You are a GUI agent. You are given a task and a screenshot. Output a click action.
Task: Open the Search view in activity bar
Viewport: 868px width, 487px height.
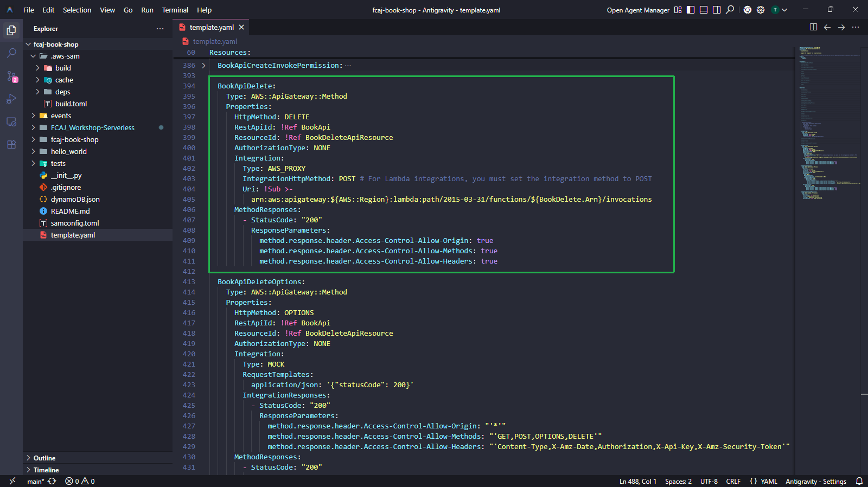click(11, 53)
